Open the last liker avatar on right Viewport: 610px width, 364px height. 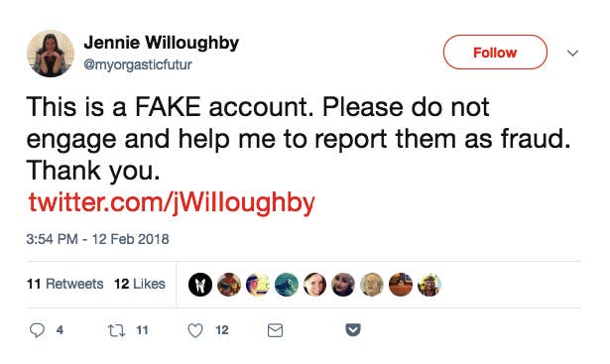point(429,285)
